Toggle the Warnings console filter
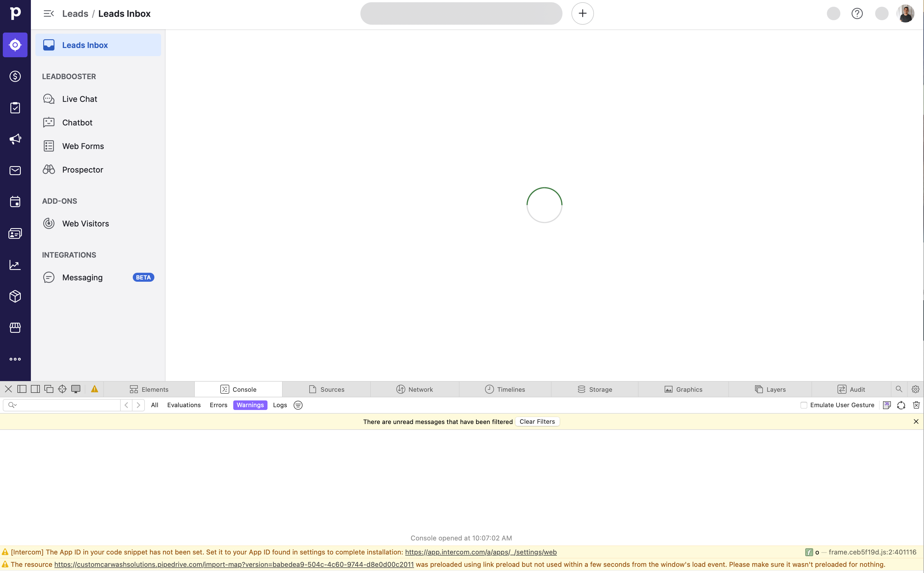 coord(250,405)
